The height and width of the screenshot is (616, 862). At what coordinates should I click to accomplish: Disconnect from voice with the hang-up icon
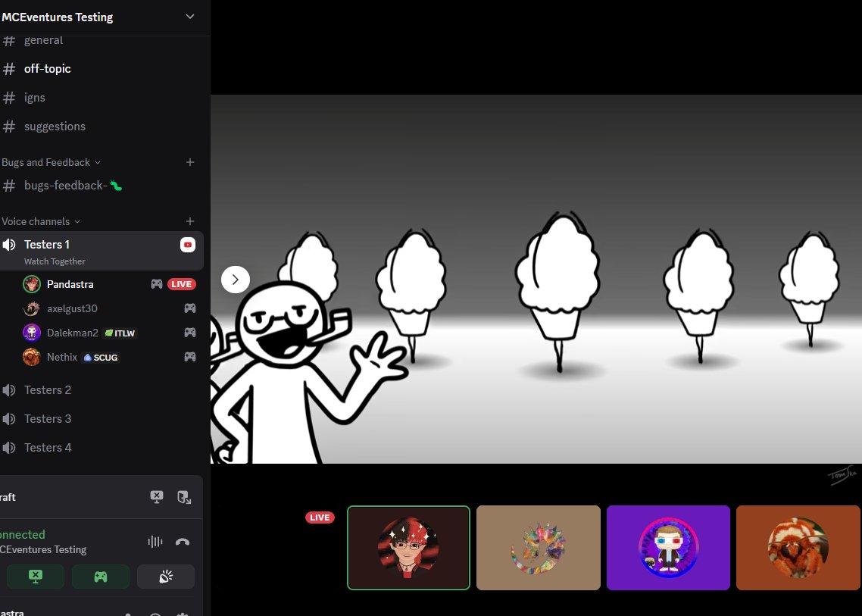[183, 542]
